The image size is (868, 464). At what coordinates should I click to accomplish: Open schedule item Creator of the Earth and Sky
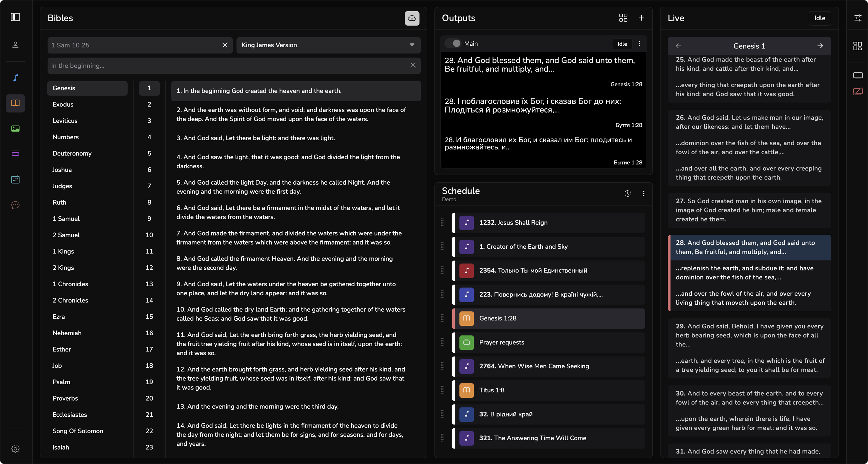[x=549, y=247]
